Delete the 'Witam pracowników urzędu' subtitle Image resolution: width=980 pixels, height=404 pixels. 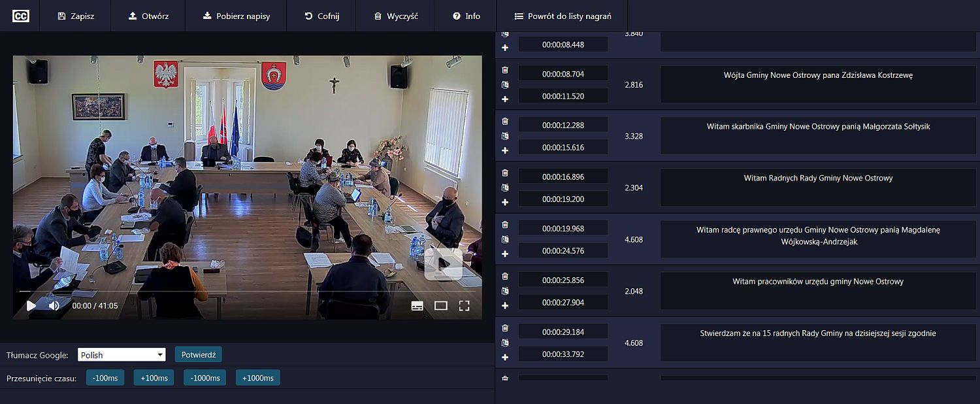coord(504,276)
